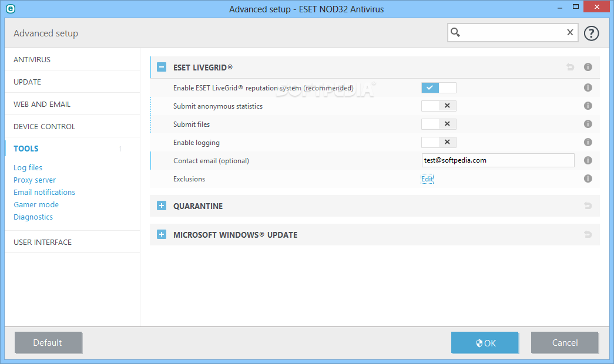Revert Quarantine section to defaults
The image size is (614, 364).
(588, 205)
